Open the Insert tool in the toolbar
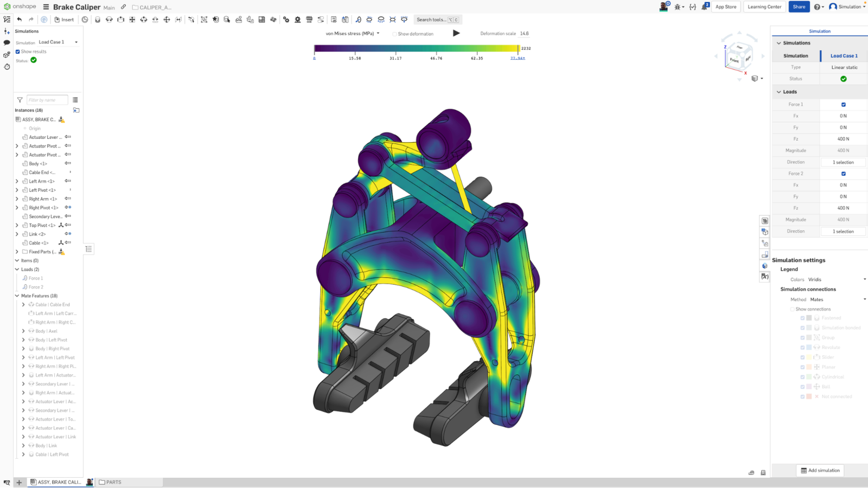868x488 pixels. click(x=65, y=20)
